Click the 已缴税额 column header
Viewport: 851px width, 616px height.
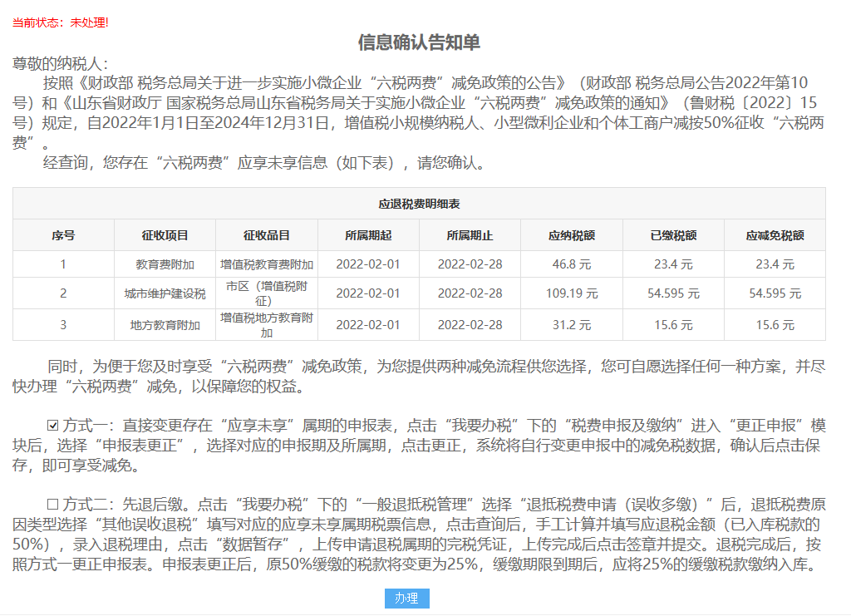(x=673, y=235)
